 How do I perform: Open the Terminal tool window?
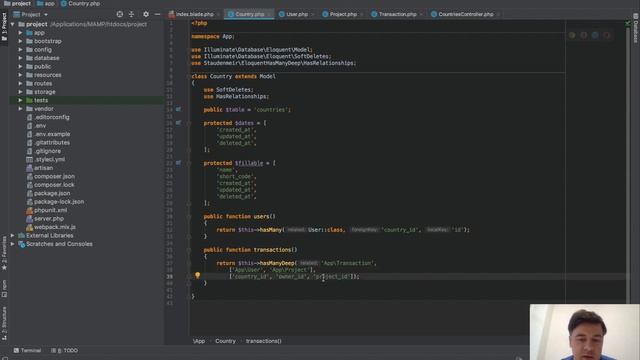click(x=27, y=350)
